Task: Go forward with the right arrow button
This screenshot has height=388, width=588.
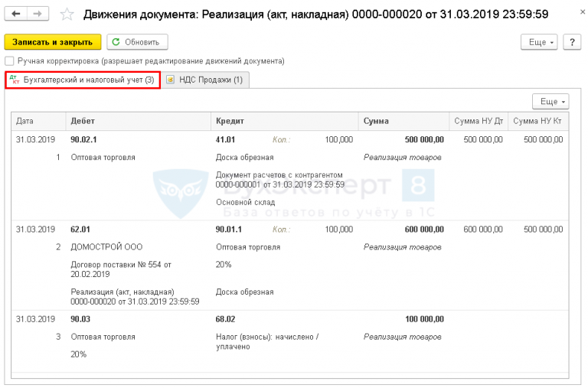Action: pyautogui.click(x=38, y=14)
